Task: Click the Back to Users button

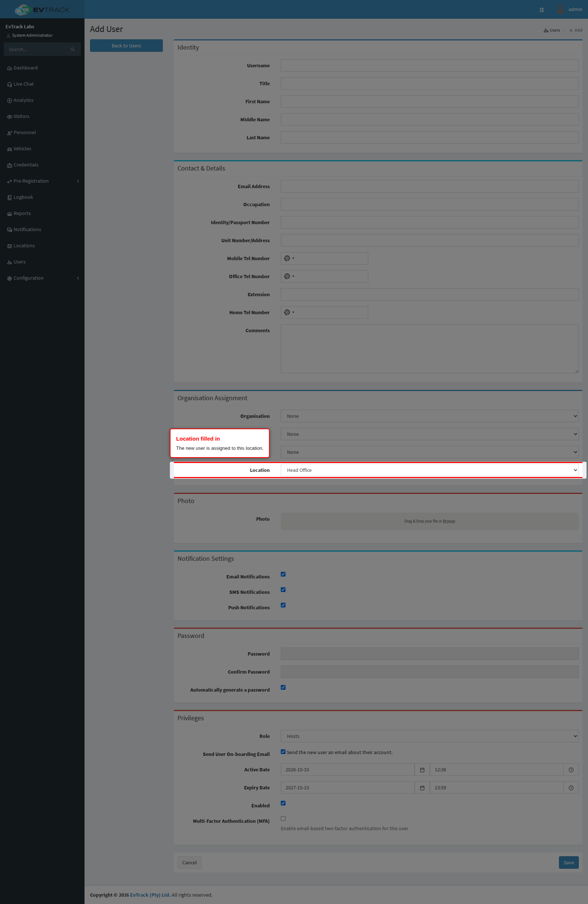Action: 126,46
